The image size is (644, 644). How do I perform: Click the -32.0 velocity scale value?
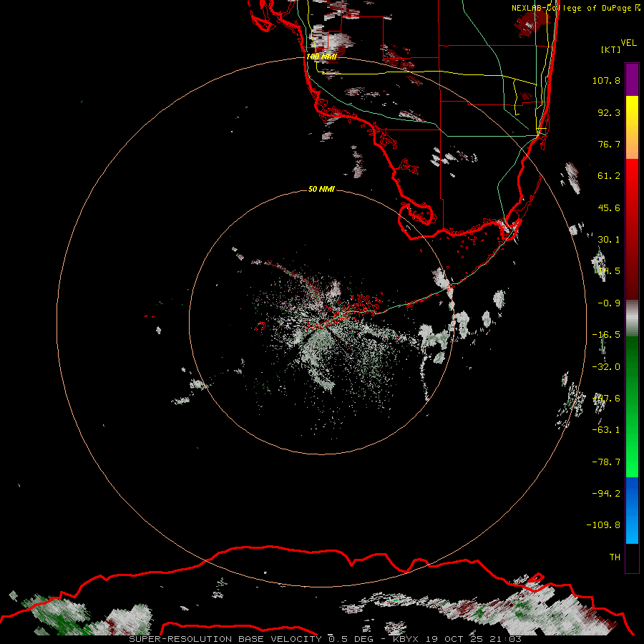[606, 367]
